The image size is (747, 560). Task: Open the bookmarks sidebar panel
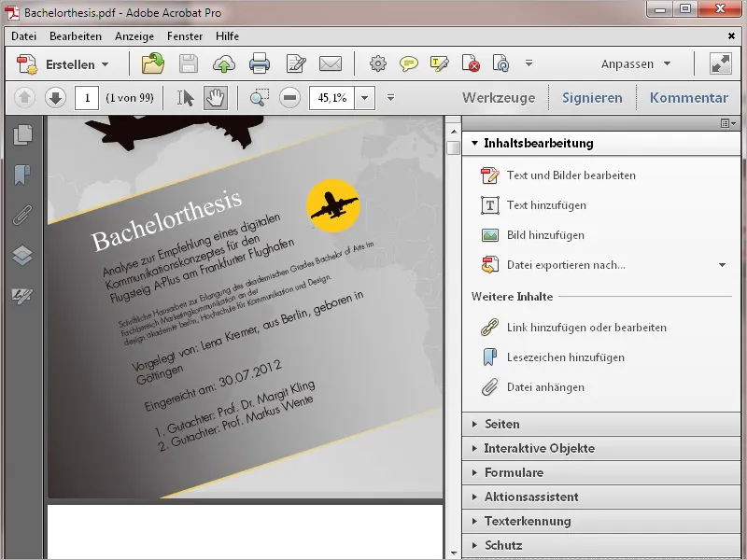[22, 175]
